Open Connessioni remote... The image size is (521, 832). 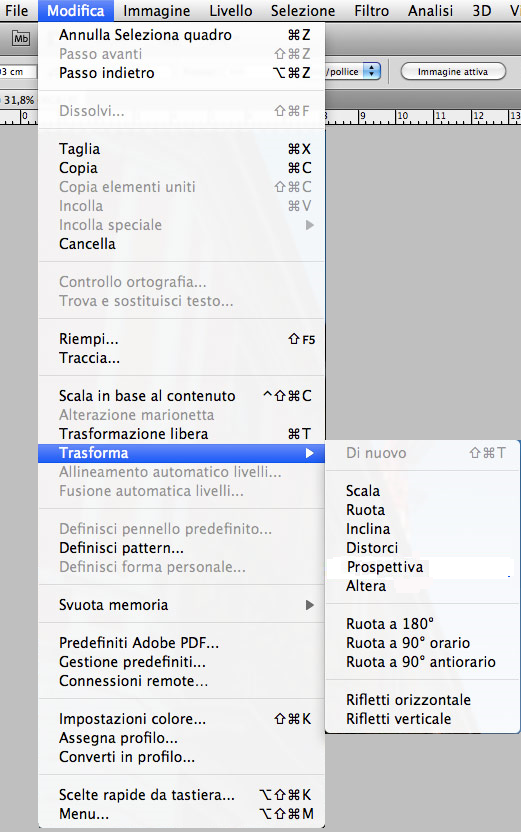pyautogui.click(x=181, y=681)
